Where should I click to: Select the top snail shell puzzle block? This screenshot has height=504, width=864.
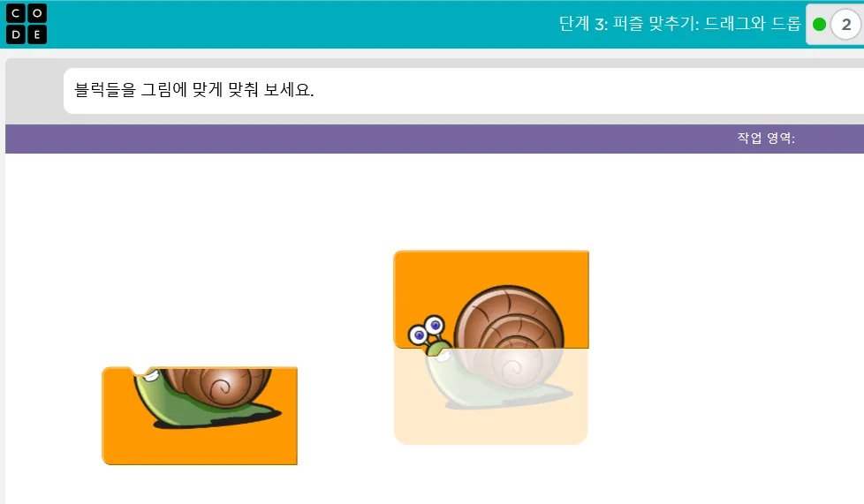point(491,299)
